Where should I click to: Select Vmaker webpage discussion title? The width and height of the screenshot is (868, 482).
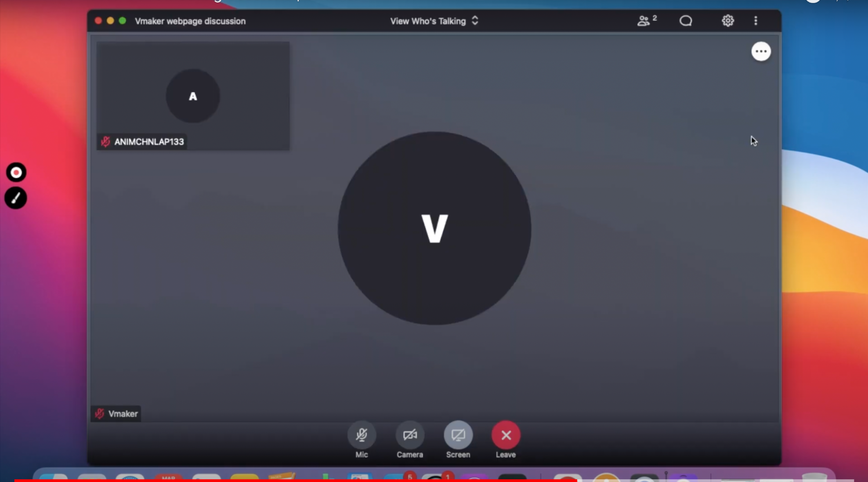coord(190,21)
